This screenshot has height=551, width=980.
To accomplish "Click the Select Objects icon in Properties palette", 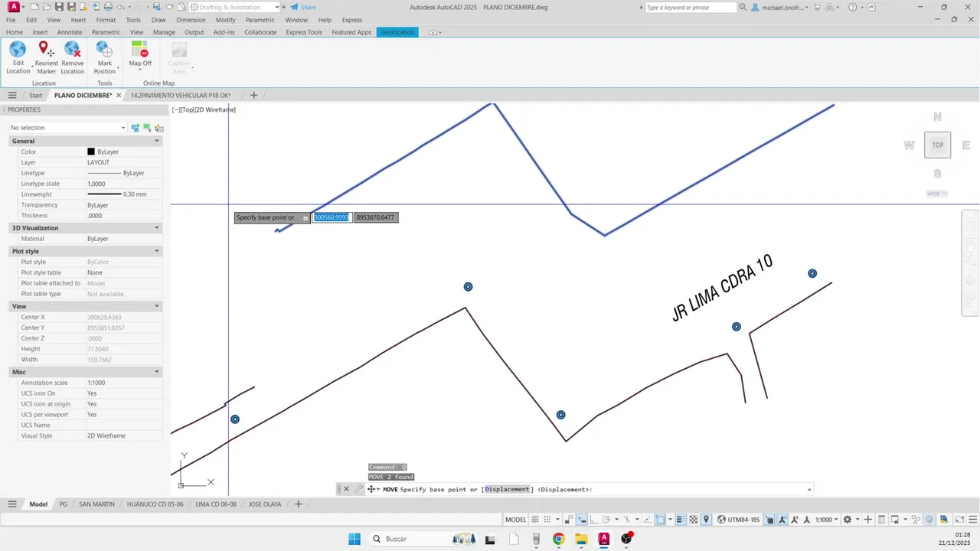I will (x=148, y=128).
